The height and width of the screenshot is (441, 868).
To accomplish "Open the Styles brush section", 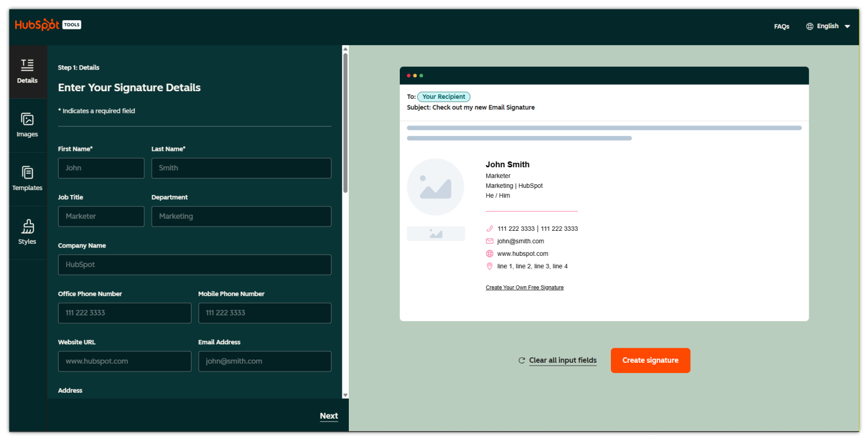I will click(27, 232).
